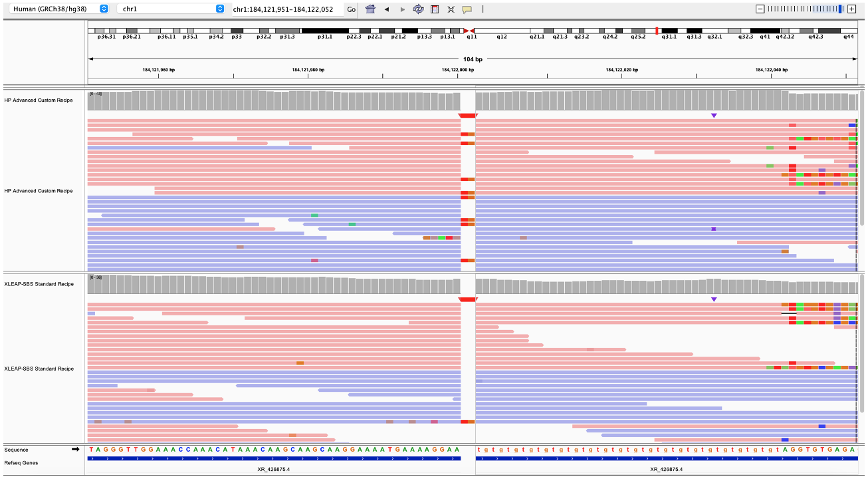The image size is (868, 479).
Task: Select the XLEAP-SBS Standard Recipe coverage track name
Action: coord(39,284)
